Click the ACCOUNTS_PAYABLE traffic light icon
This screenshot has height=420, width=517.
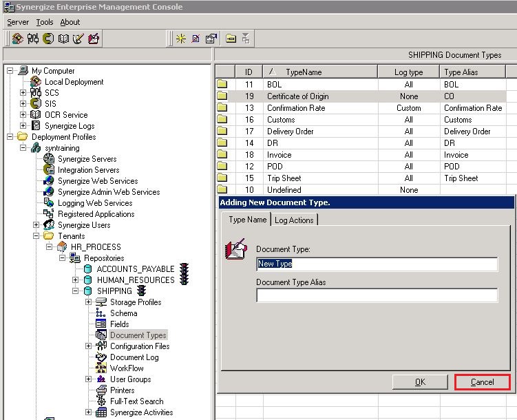pos(184,269)
